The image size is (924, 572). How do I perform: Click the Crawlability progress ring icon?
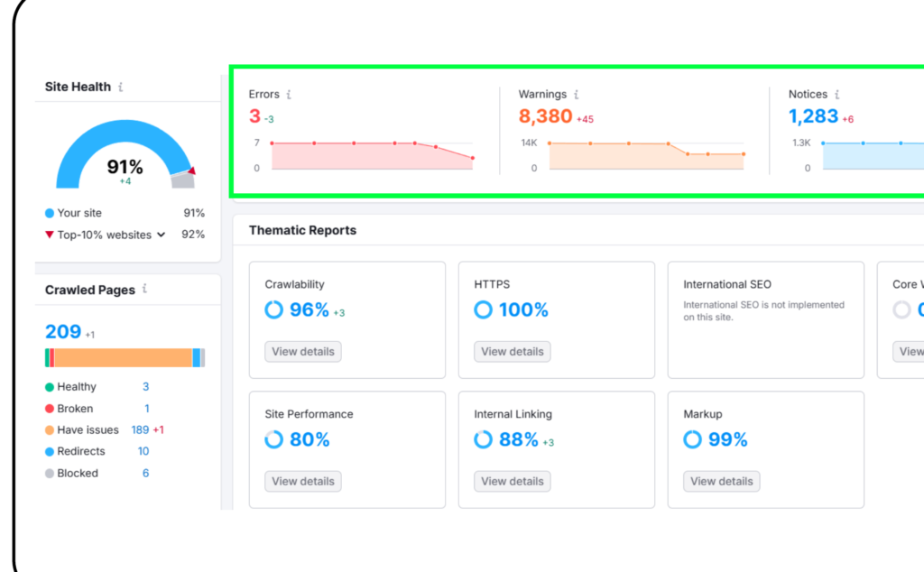tap(273, 309)
